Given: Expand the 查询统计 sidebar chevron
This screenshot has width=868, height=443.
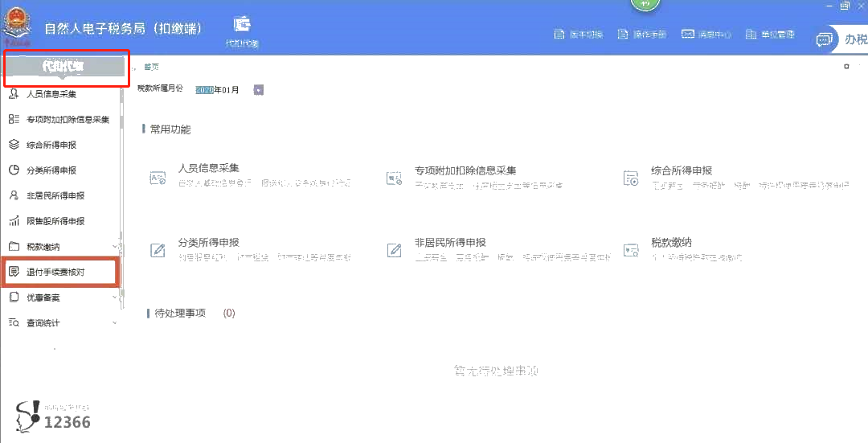Looking at the screenshot, I should click(115, 323).
